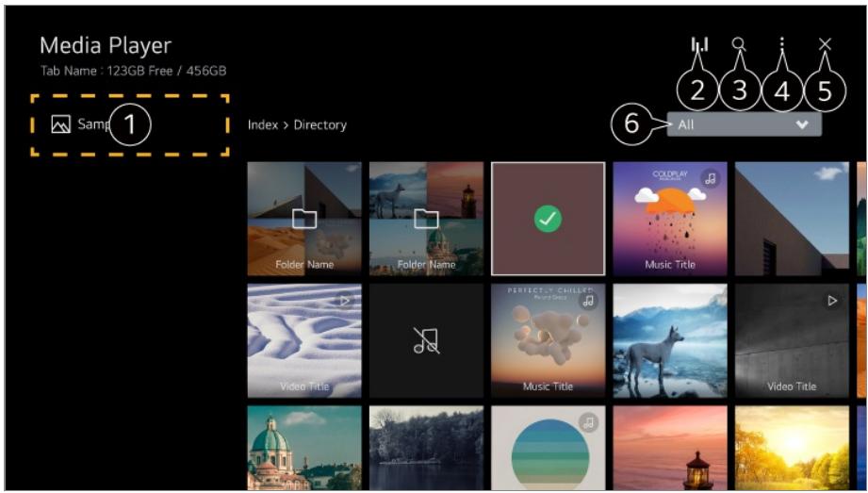Open the dark building against blue sky photo

click(x=792, y=219)
